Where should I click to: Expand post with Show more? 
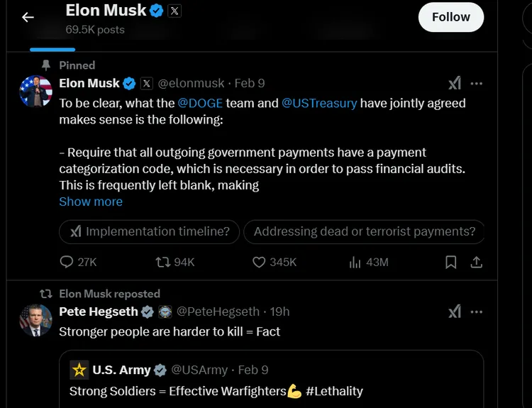91,202
